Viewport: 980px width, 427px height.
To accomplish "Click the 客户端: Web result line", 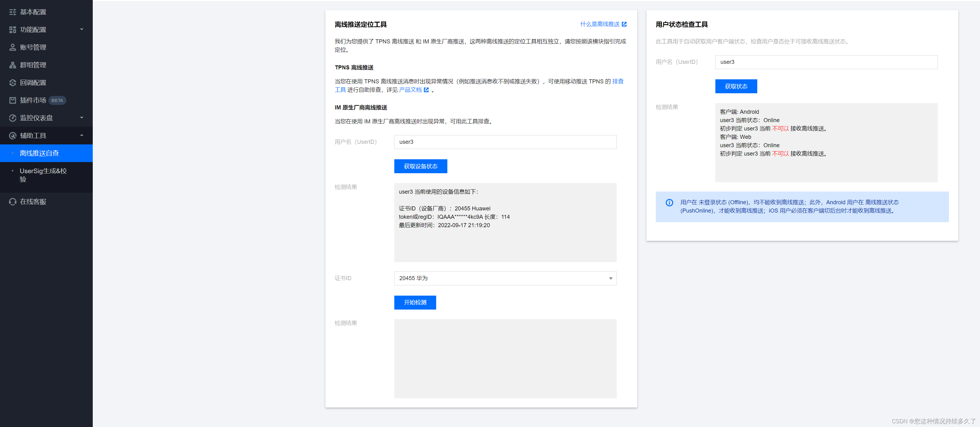I will (x=735, y=137).
